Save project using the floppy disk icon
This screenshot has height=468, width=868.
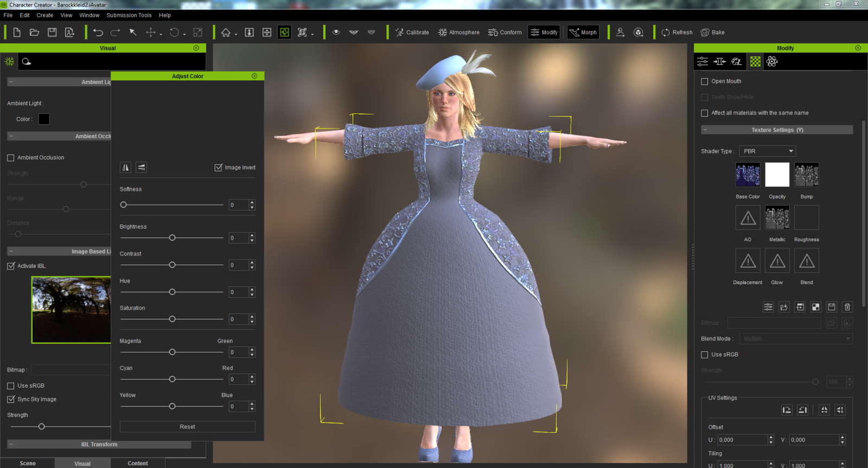52,33
